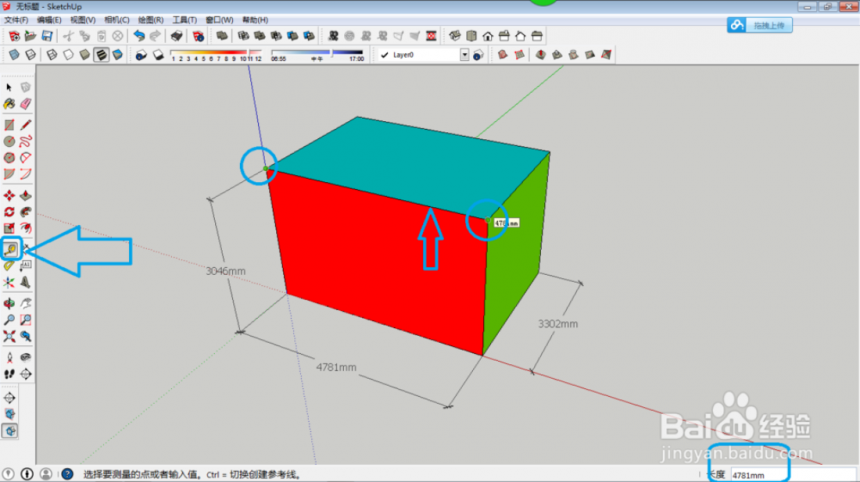860x482 pixels.
Task: Open the 工具(T) menu
Action: tap(184, 20)
